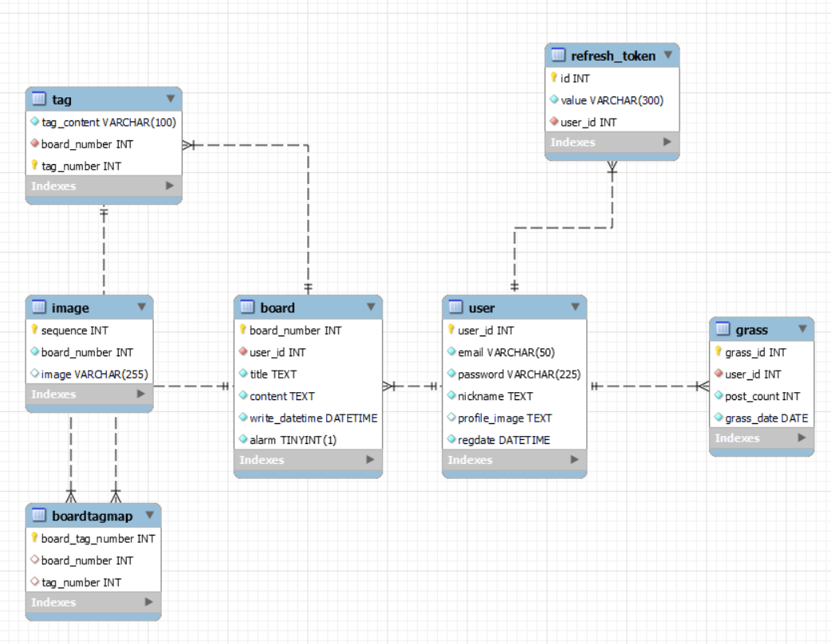
Task: Click primary key icon of tag_number in tag table
Action: pos(34,165)
